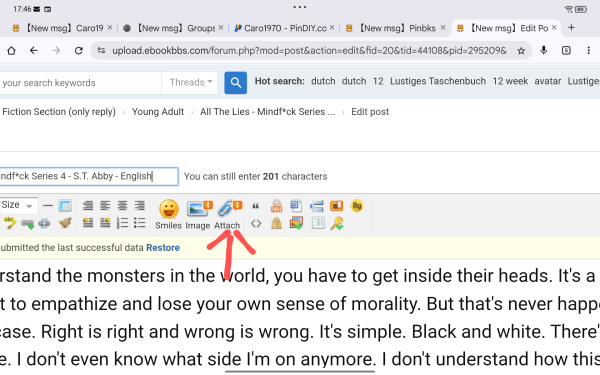
Task: Click the Bg background color icon
Action: 357,206
